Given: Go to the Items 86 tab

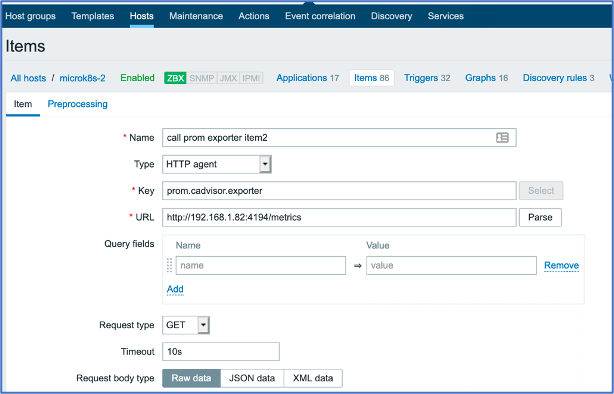Looking at the screenshot, I should 372,78.
